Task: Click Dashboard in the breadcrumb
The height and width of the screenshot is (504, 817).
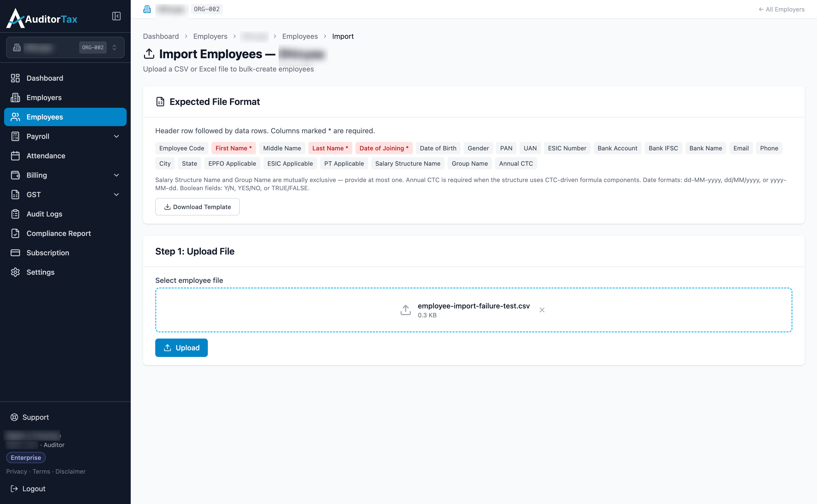Action: tap(161, 36)
